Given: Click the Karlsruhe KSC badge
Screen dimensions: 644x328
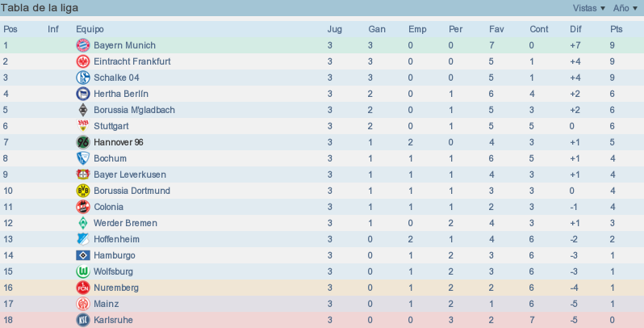Looking at the screenshot, I should pos(83,320).
